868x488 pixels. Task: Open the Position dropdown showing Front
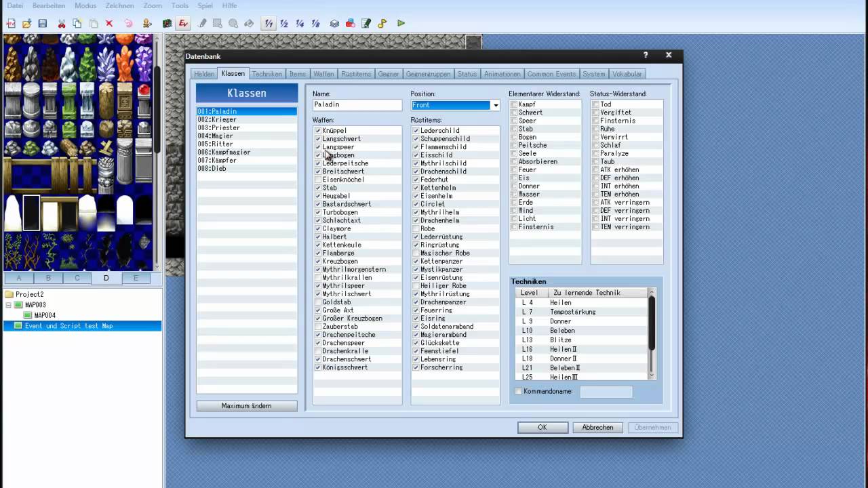455,105
